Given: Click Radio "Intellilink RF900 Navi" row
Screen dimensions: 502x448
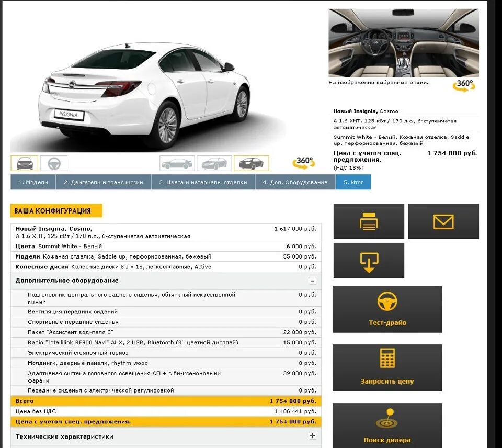Looking at the screenshot, I should (x=166, y=342).
